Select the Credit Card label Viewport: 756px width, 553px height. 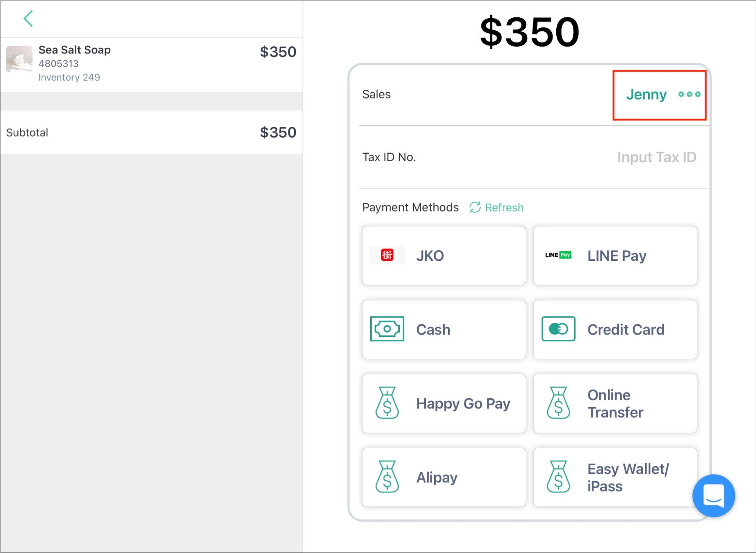[x=626, y=330]
